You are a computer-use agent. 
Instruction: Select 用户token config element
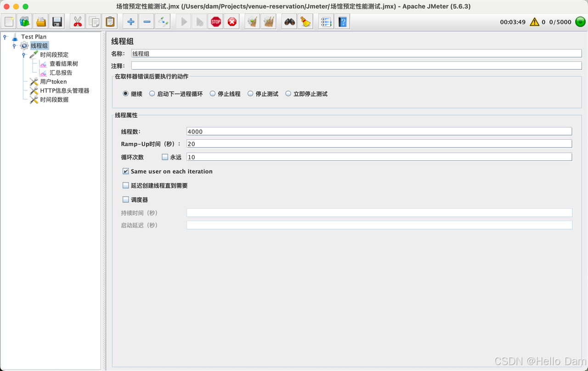click(x=53, y=82)
